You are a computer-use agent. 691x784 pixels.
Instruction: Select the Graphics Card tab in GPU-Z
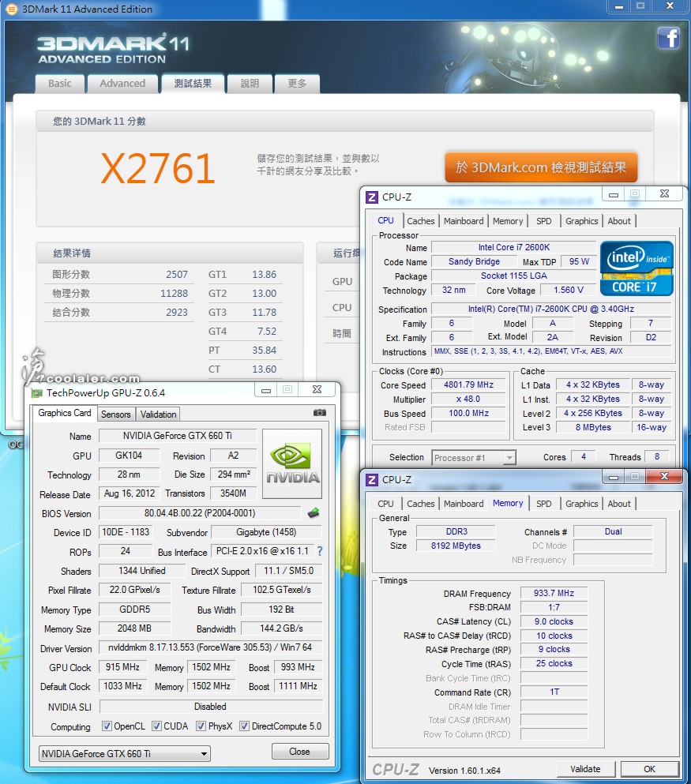tap(65, 413)
